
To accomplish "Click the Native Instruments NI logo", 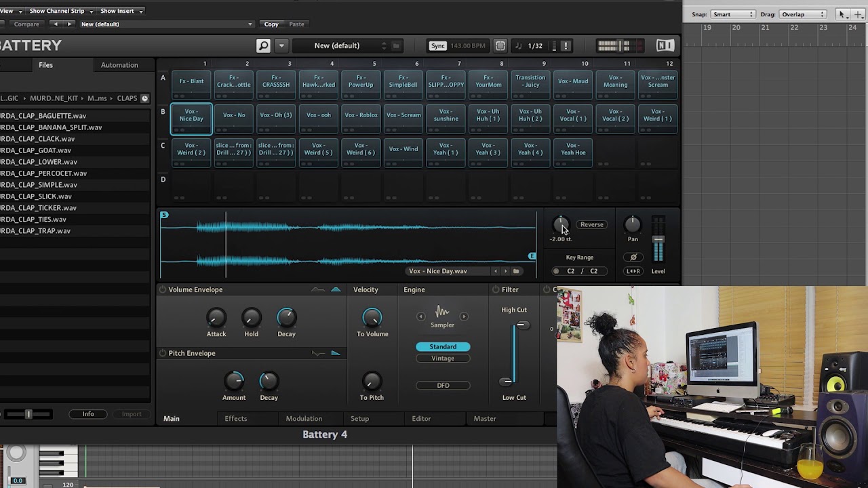I will pyautogui.click(x=665, y=45).
